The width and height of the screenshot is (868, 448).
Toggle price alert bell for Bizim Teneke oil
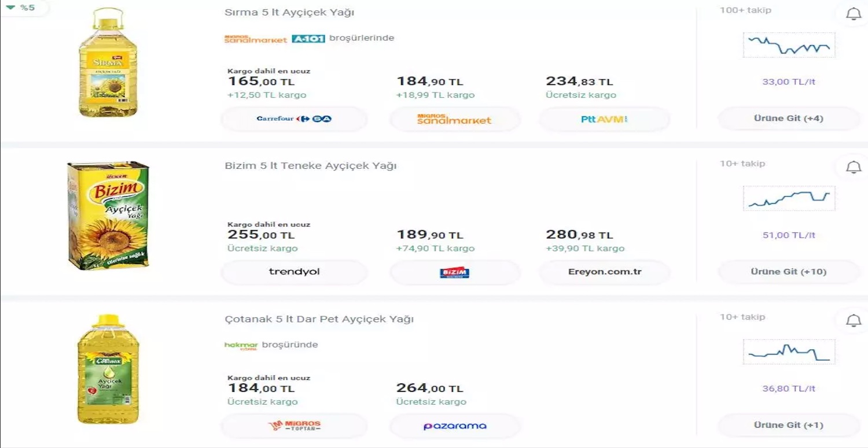pos(854,168)
